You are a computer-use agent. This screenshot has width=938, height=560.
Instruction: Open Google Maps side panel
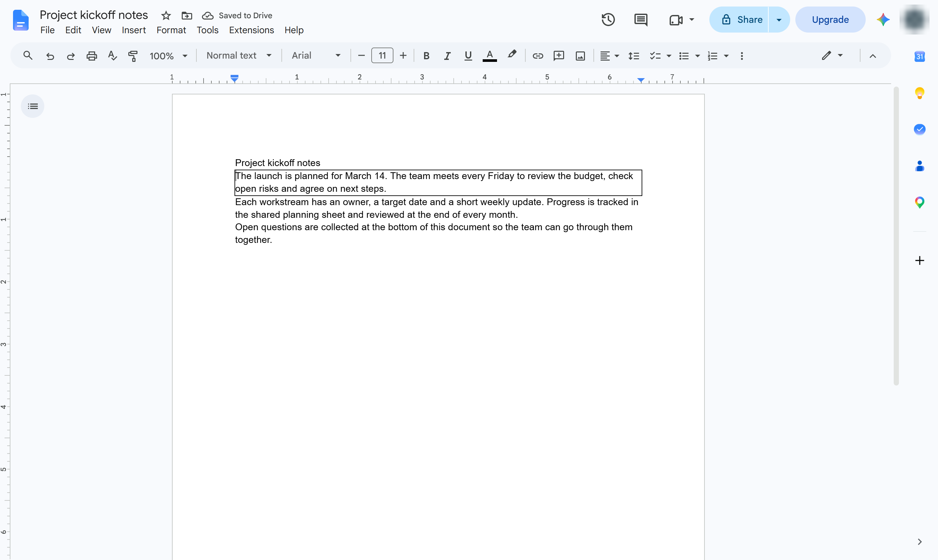pyautogui.click(x=919, y=203)
